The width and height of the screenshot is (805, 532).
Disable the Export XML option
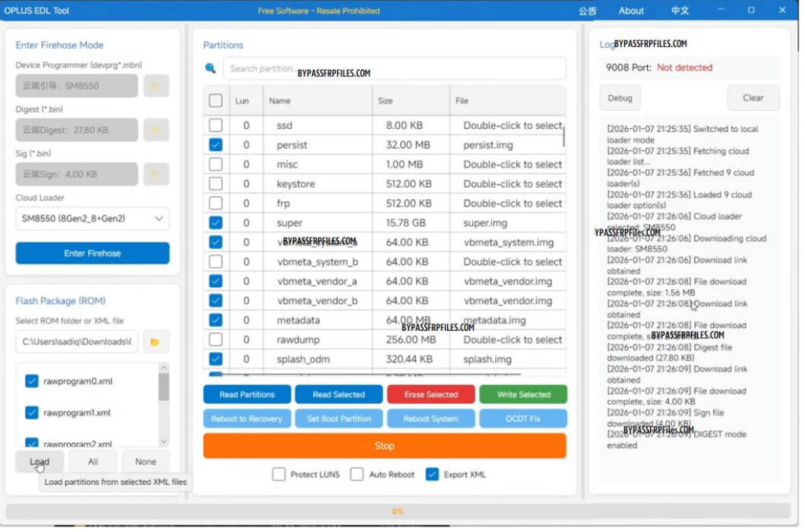(x=432, y=475)
